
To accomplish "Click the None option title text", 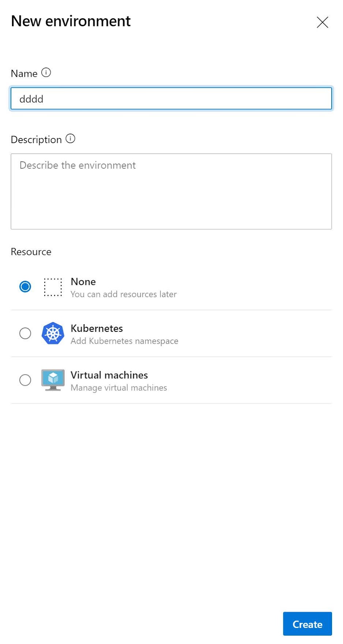I will coord(83,281).
